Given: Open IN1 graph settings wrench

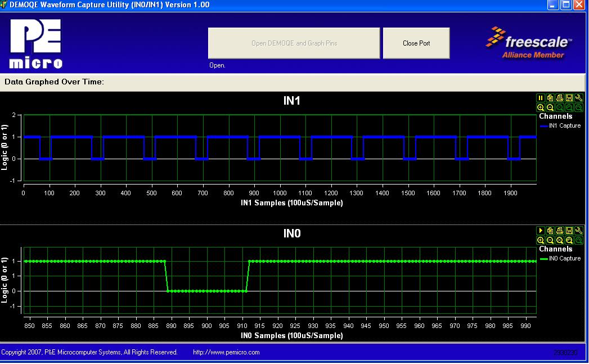Looking at the screenshot, I should tap(579, 98).
